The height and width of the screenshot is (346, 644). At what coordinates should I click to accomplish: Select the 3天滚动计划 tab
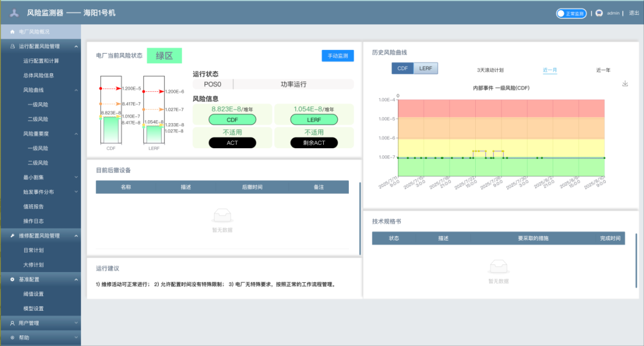[x=490, y=70]
